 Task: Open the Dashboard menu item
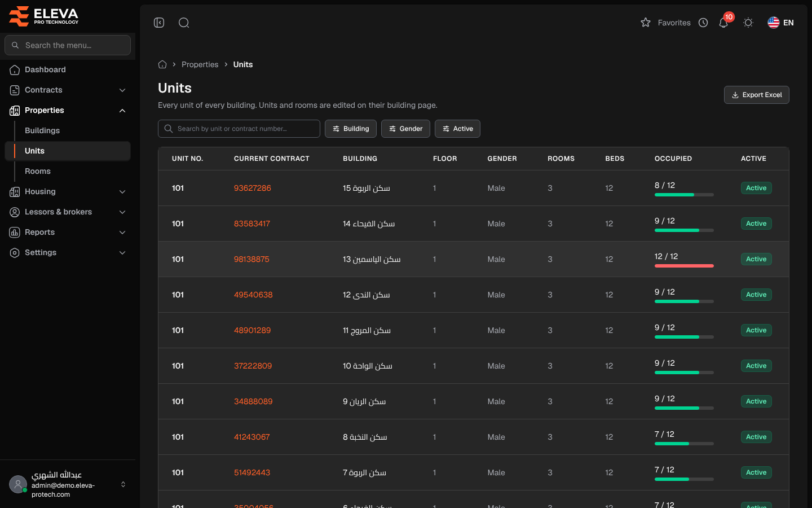pos(68,69)
